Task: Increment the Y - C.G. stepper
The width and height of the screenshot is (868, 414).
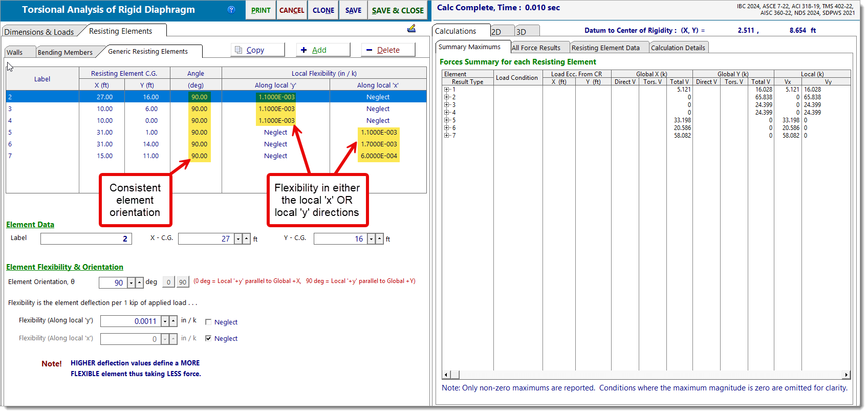Action: 379,239
